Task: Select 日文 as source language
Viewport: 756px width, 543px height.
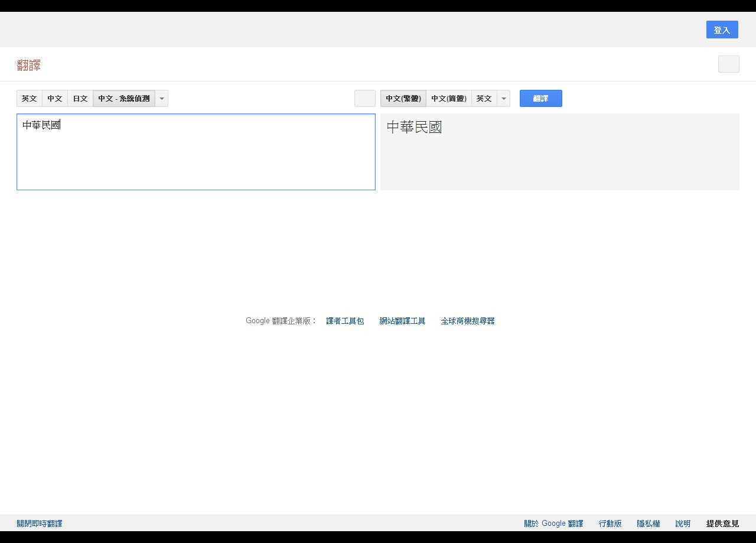Action: tap(80, 99)
